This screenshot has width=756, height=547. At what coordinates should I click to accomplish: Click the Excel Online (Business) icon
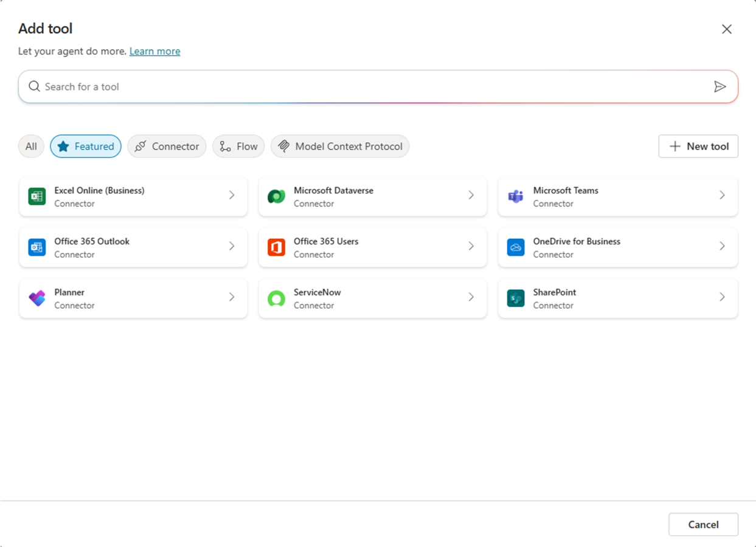click(x=37, y=196)
